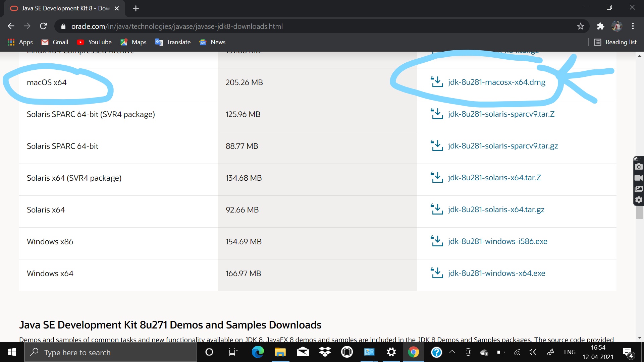
Task: Show hidden system tray icons
Action: [452, 352]
